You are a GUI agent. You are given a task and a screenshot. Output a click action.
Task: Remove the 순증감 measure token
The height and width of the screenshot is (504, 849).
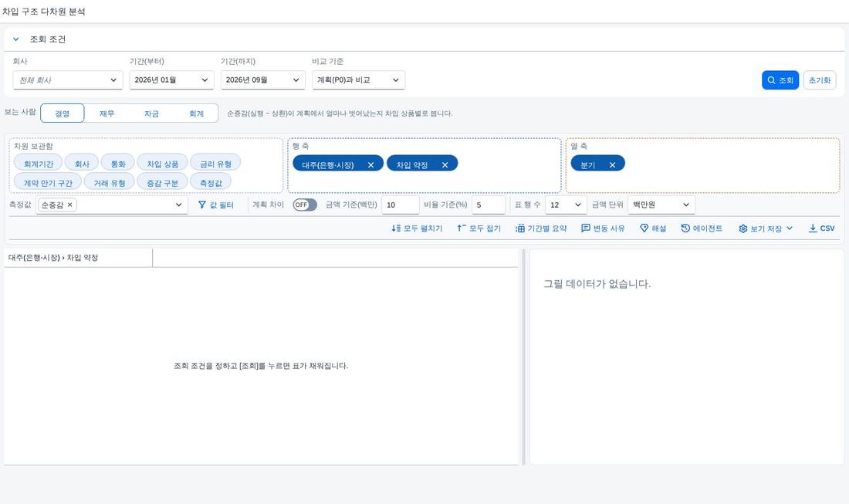[x=69, y=205]
